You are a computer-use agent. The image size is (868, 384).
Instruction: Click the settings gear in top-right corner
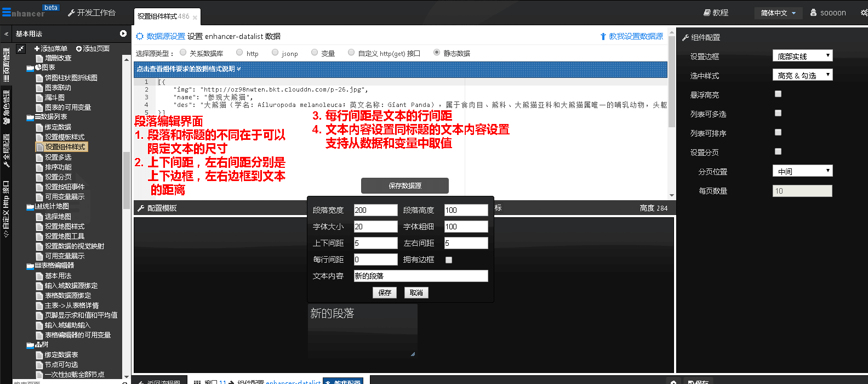click(864, 13)
